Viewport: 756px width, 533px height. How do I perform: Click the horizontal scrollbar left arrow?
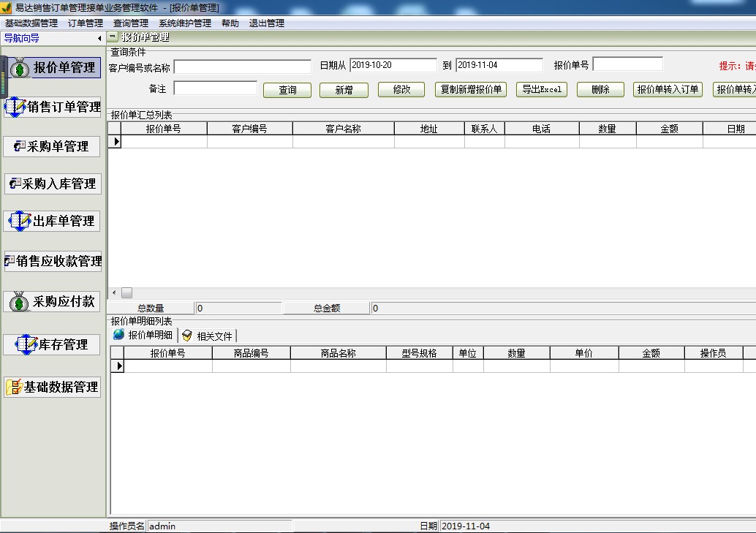pos(114,292)
